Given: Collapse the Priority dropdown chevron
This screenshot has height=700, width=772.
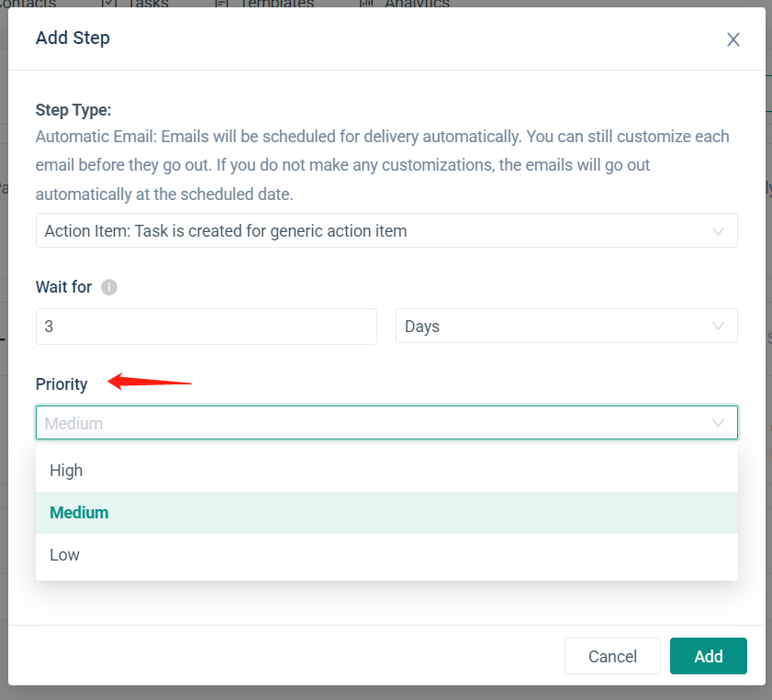Looking at the screenshot, I should point(719,423).
